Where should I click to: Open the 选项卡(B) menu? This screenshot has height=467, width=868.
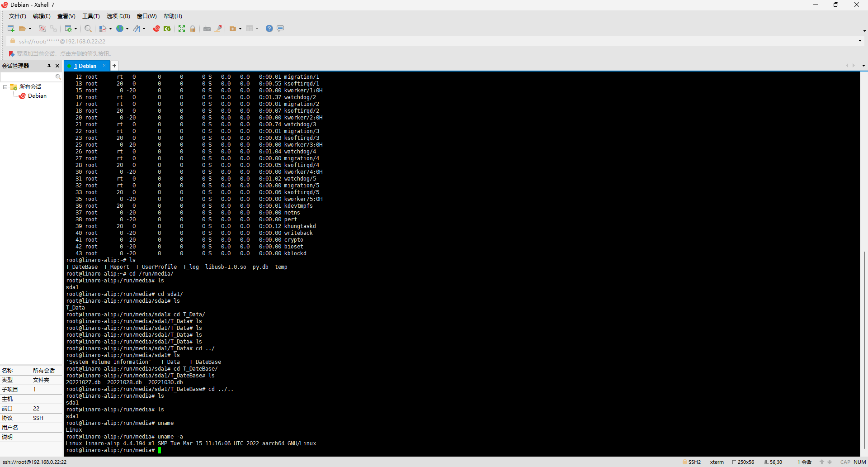pyautogui.click(x=118, y=16)
